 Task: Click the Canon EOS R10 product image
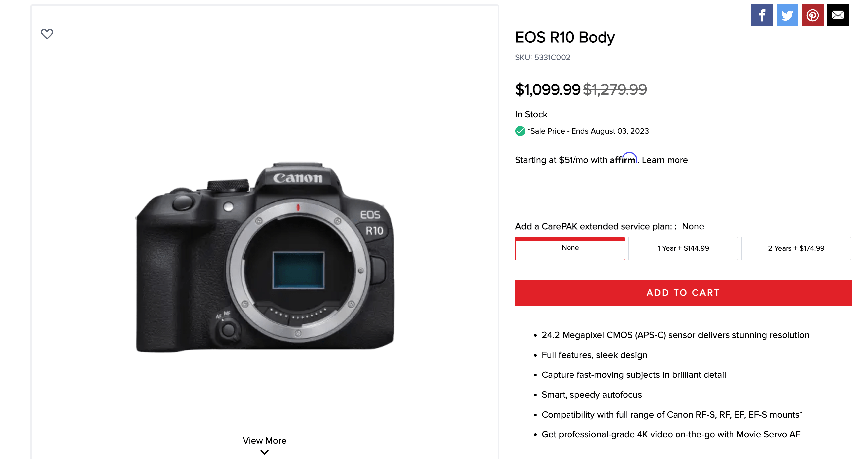pyautogui.click(x=265, y=258)
